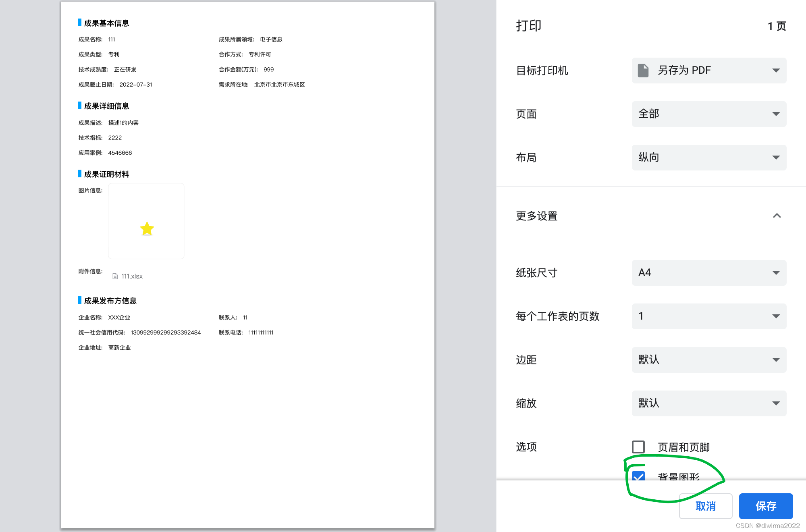Collapse the 更多设置 section chevron
The height and width of the screenshot is (532, 806).
click(x=777, y=216)
